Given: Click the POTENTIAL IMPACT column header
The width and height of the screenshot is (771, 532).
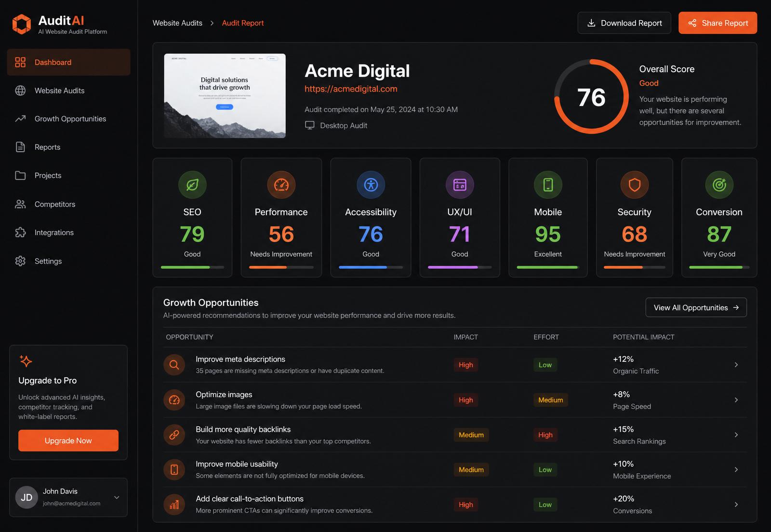Looking at the screenshot, I should point(643,337).
